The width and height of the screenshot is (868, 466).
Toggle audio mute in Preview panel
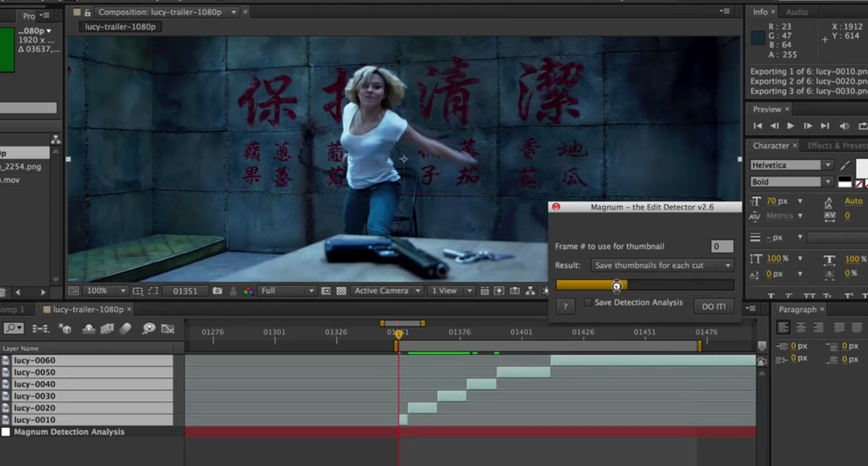(843, 126)
